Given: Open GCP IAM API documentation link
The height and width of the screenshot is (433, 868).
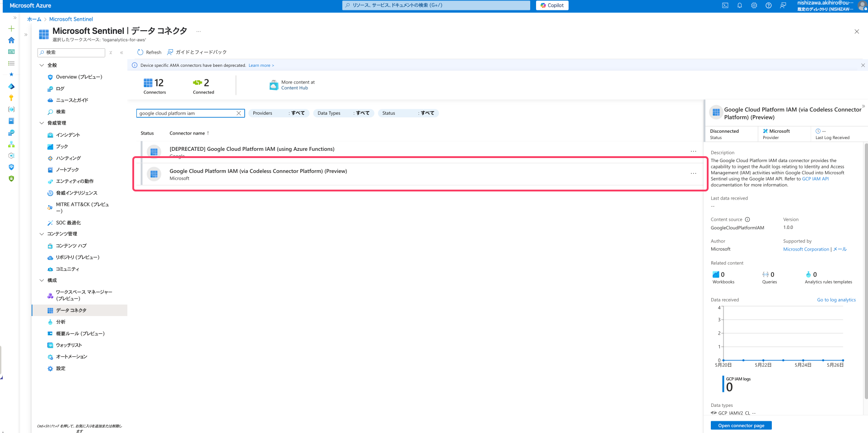Looking at the screenshot, I should point(815,179).
